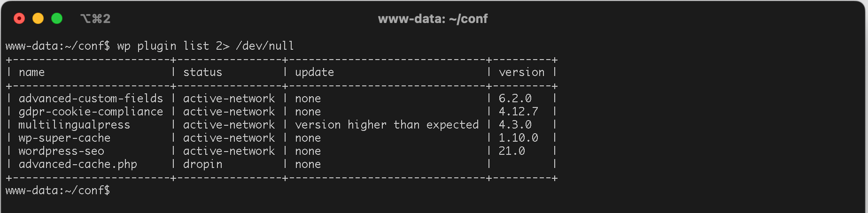Click the status column header

pyautogui.click(x=202, y=72)
